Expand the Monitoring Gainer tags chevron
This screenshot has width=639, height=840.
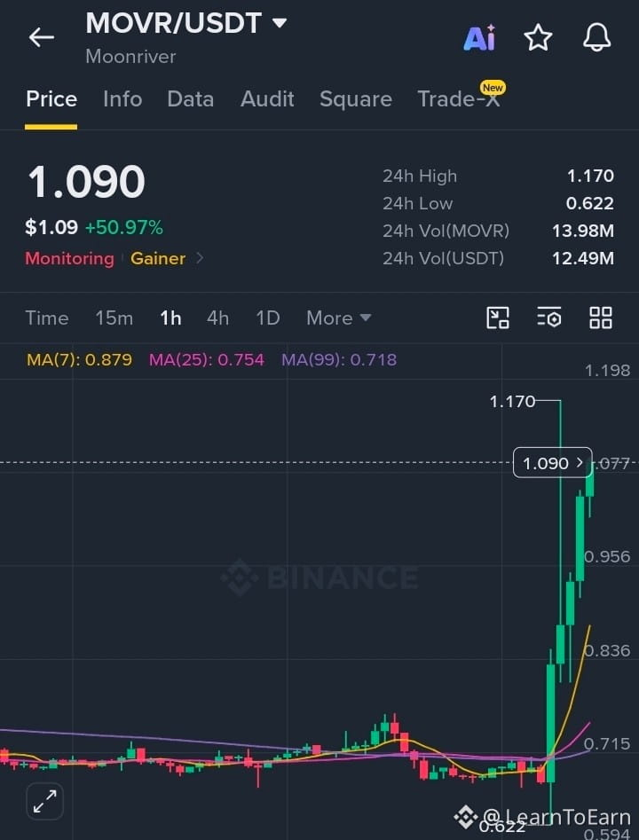point(200,258)
